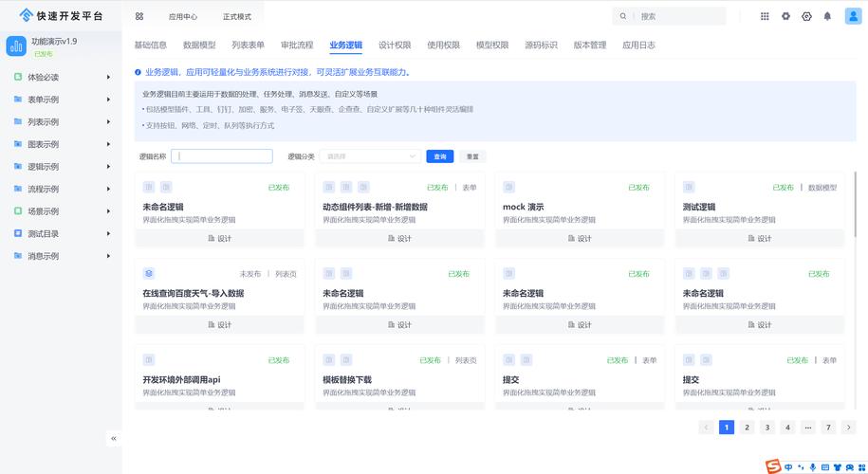Screen dimensions: 868x474
Task: Open 应用中心 in the top bar
Action: click(x=183, y=17)
